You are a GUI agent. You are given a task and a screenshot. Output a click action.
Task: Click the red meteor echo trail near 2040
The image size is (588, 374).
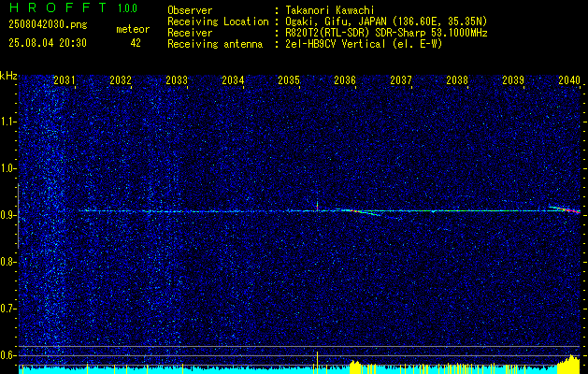click(x=566, y=209)
